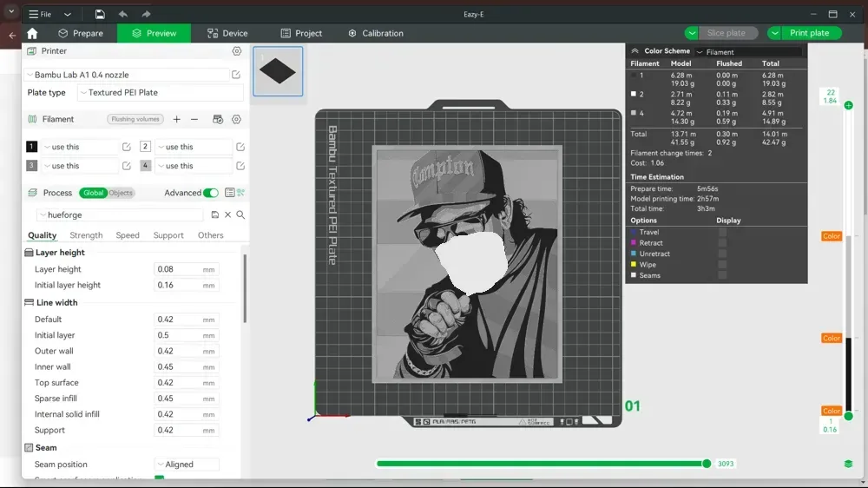Select the plate 1 thumbnail
Viewport: 868px width, 488px height.
coord(278,71)
